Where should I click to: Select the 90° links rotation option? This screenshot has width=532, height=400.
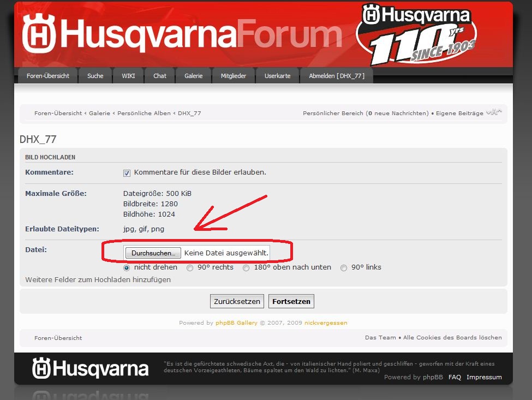(x=344, y=268)
